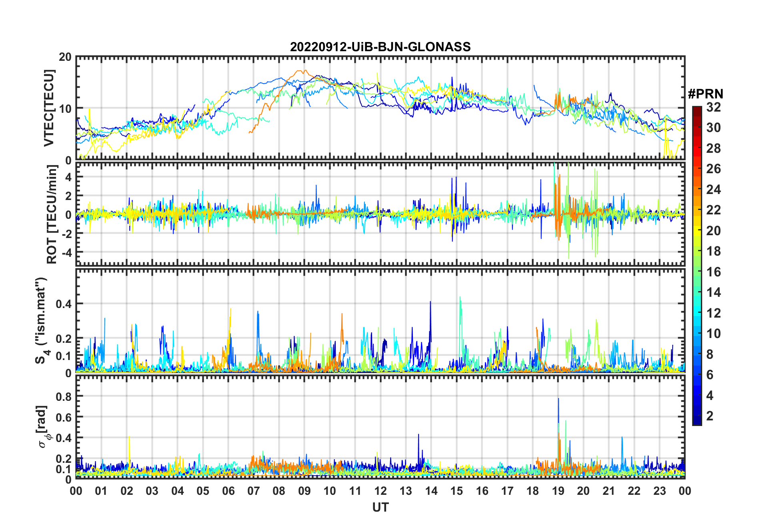The height and width of the screenshot is (532, 761).
Task: Click the #PRN colorbar title
Action: click(x=705, y=94)
